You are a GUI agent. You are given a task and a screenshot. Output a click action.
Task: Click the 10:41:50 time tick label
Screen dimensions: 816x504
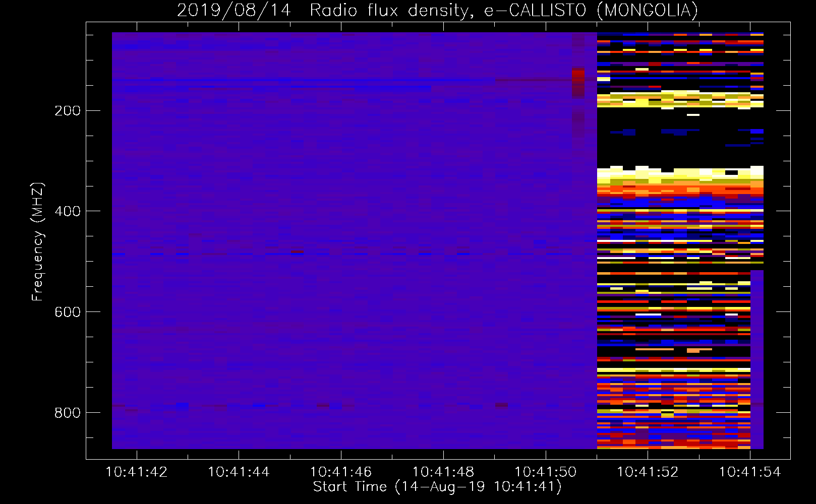545,472
